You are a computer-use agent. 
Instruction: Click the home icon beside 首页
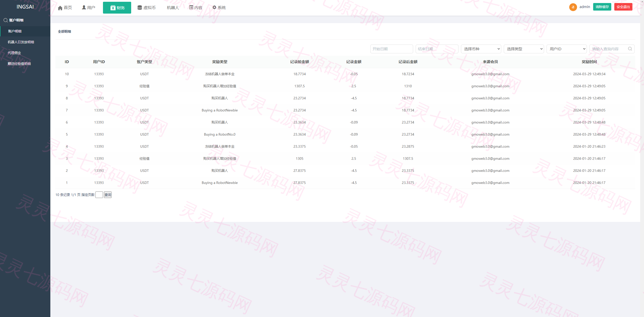point(60,8)
